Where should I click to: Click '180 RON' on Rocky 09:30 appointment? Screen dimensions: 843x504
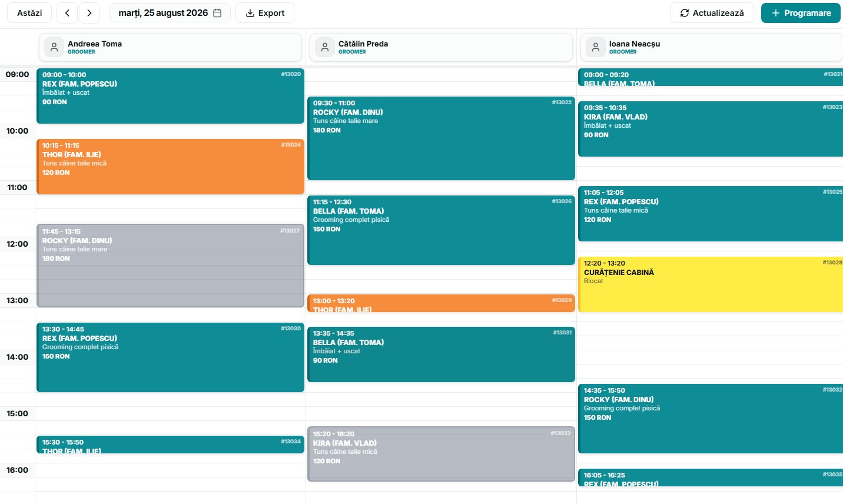click(x=327, y=130)
